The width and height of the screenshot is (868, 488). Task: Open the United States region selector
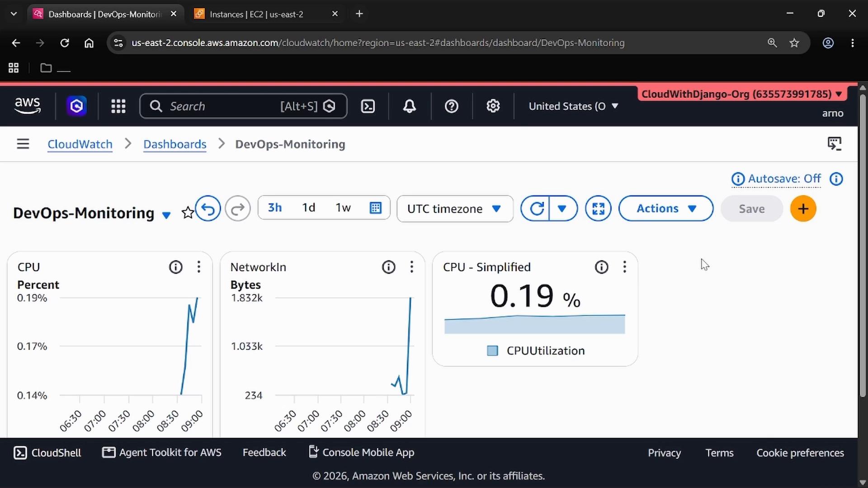(x=573, y=106)
